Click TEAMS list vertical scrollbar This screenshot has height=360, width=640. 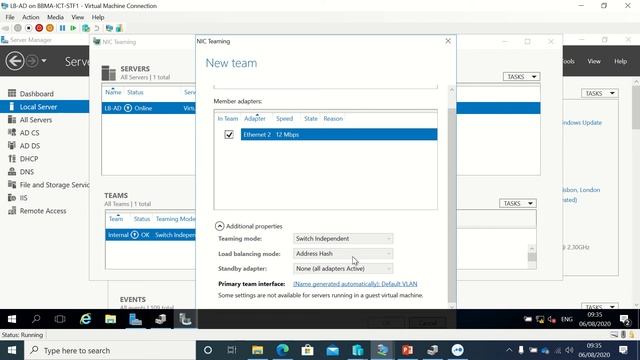[532, 257]
